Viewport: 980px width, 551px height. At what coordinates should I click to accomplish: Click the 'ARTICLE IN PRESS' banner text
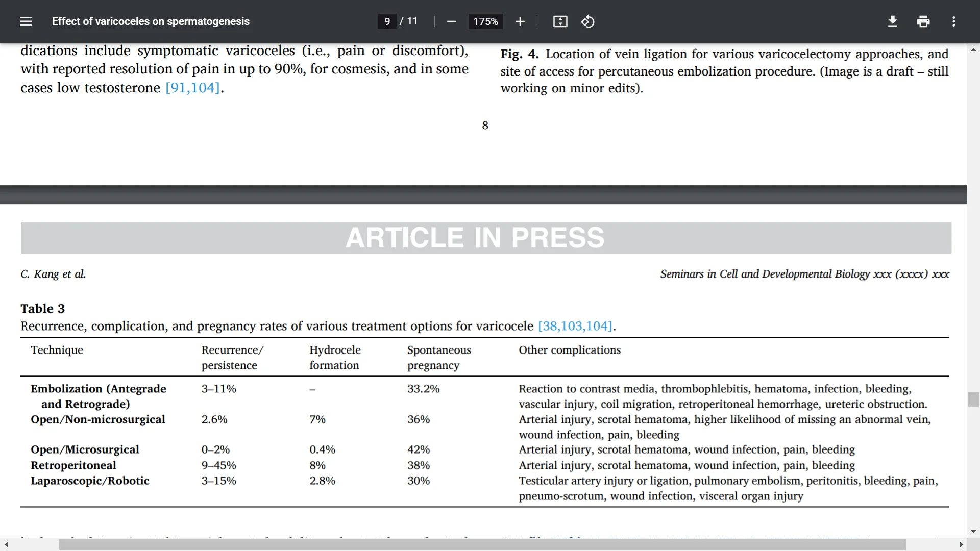[x=475, y=238]
